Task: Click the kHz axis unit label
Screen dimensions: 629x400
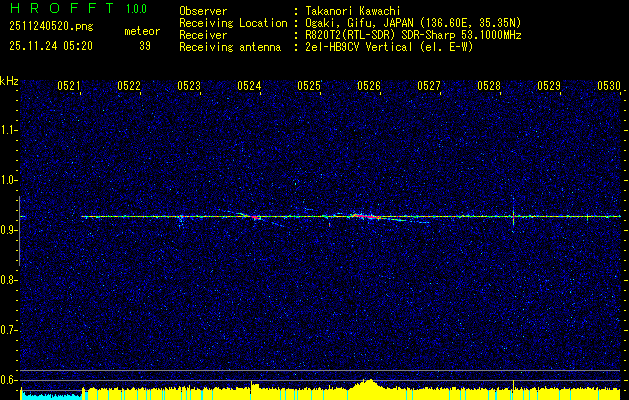Action: (9, 81)
